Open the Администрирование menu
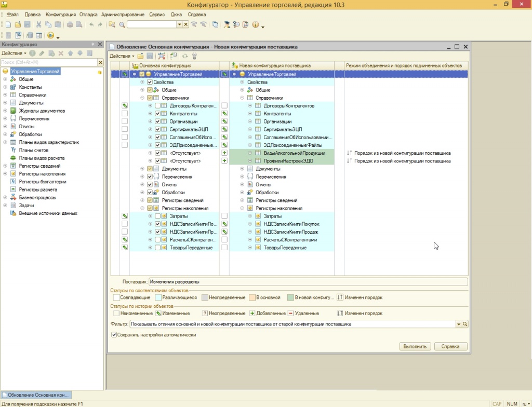The width and height of the screenshot is (532, 407). (x=123, y=15)
